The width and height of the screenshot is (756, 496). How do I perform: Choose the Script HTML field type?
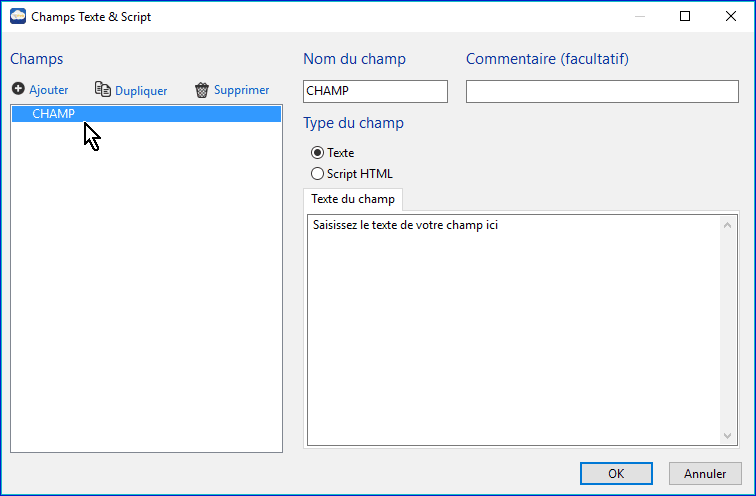pos(318,174)
